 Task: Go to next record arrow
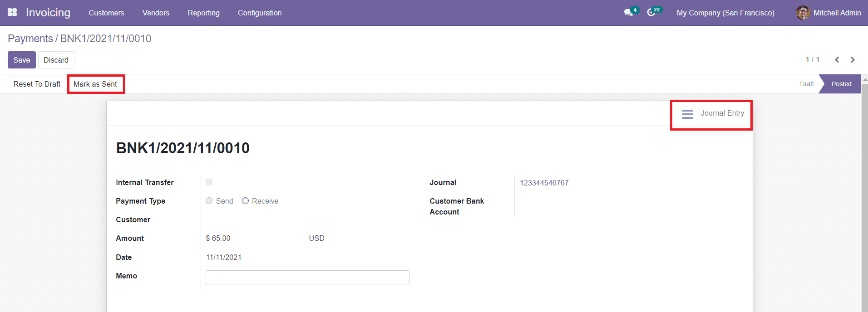coord(853,60)
